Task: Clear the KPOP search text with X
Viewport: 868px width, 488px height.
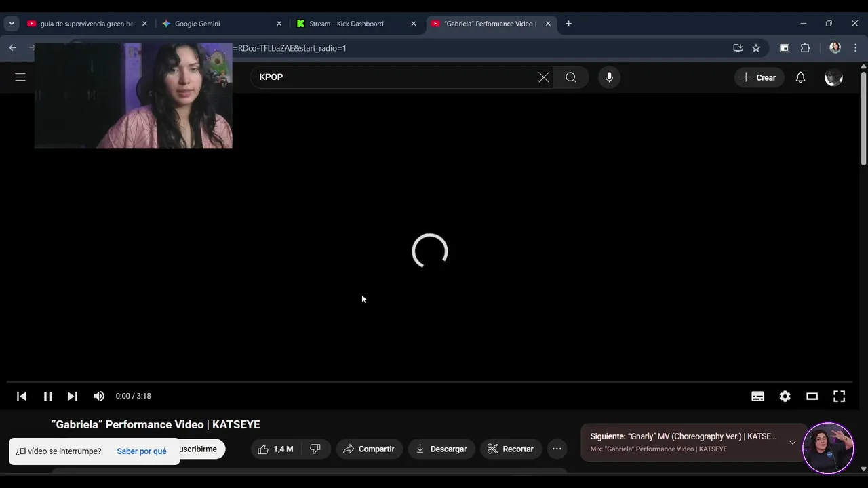Action: [544, 77]
